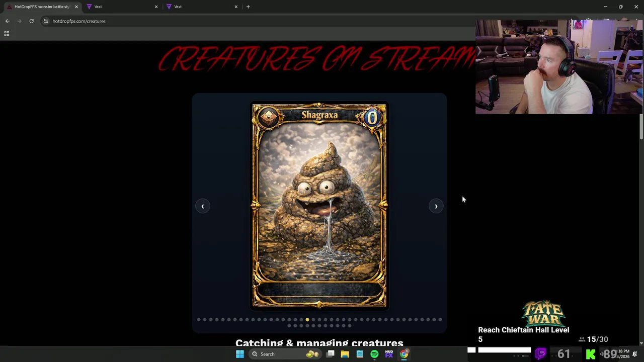
Task: Click the Twitch logo in the stream overlay
Action: (541, 354)
